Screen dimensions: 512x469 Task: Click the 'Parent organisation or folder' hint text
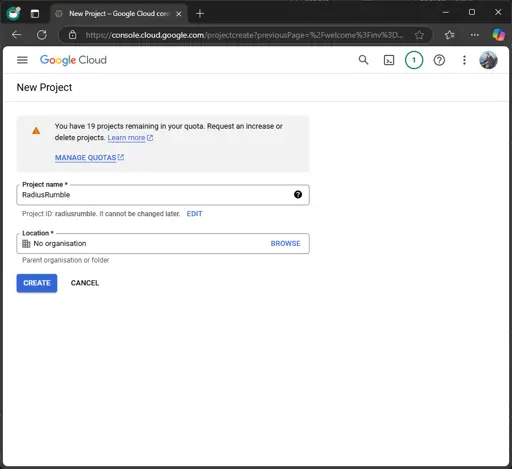(x=66, y=260)
